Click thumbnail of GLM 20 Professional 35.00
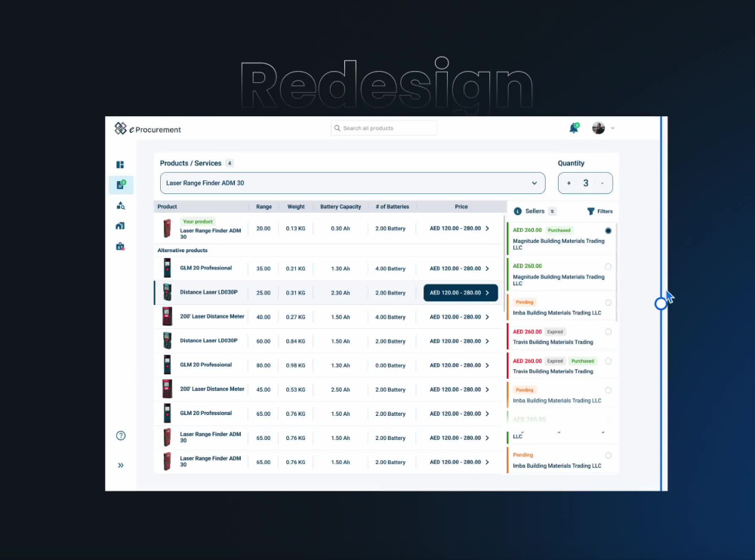Viewport: 755px width, 560px height. [167, 268]
